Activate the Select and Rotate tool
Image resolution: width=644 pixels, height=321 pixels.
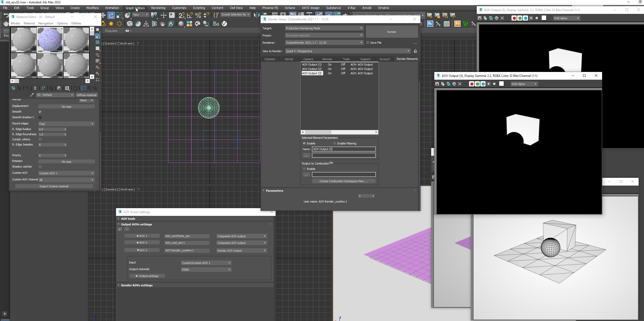tap(111, 15)
